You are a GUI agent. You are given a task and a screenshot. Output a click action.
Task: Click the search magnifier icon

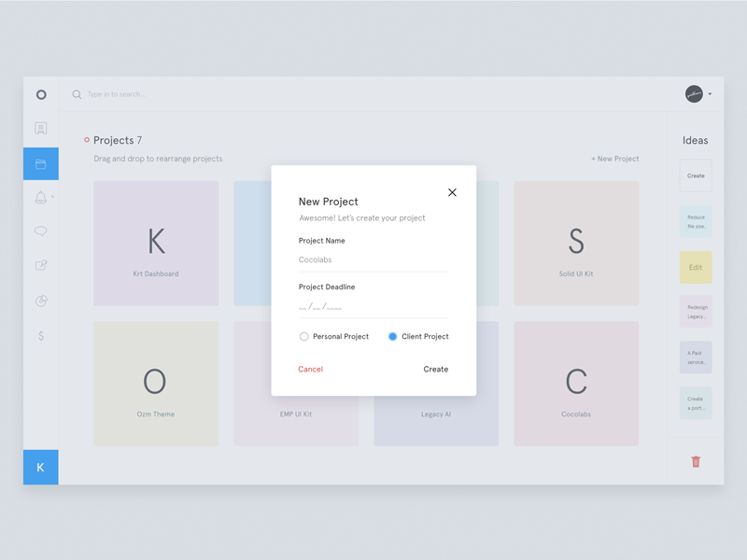(77, 94)
